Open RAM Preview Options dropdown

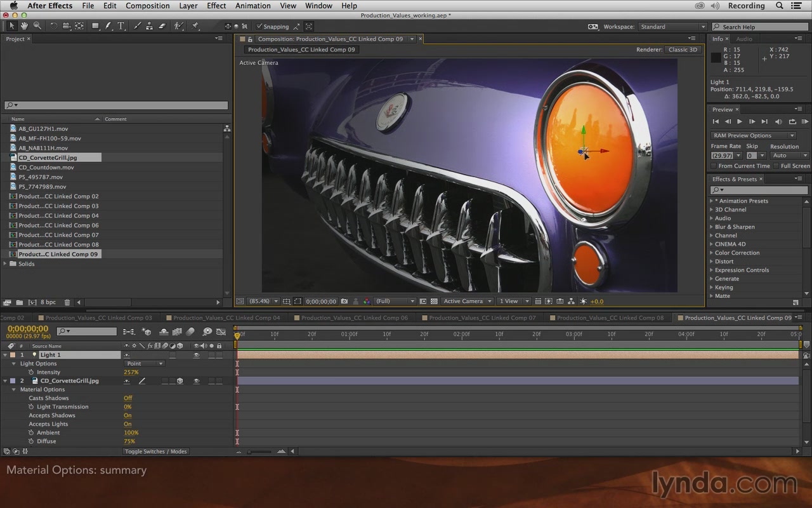click(x=753, y=135)
